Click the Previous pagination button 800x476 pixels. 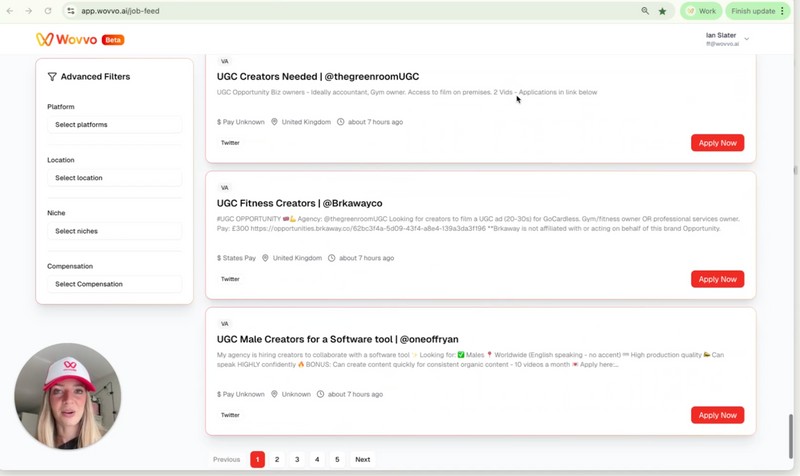[x=227, y=459]
